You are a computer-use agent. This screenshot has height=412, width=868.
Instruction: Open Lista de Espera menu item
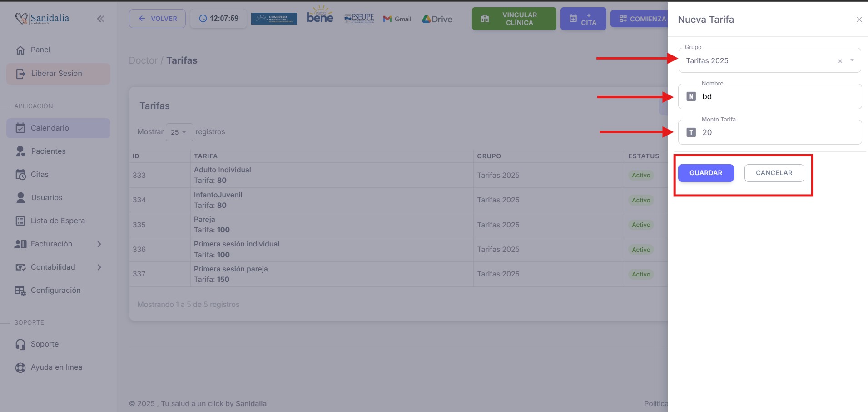point(58,221)
